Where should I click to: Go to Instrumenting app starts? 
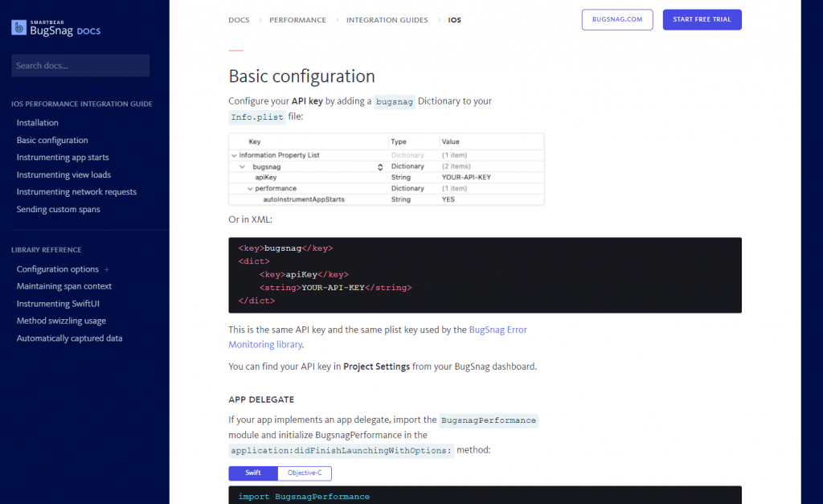point(63,158)
